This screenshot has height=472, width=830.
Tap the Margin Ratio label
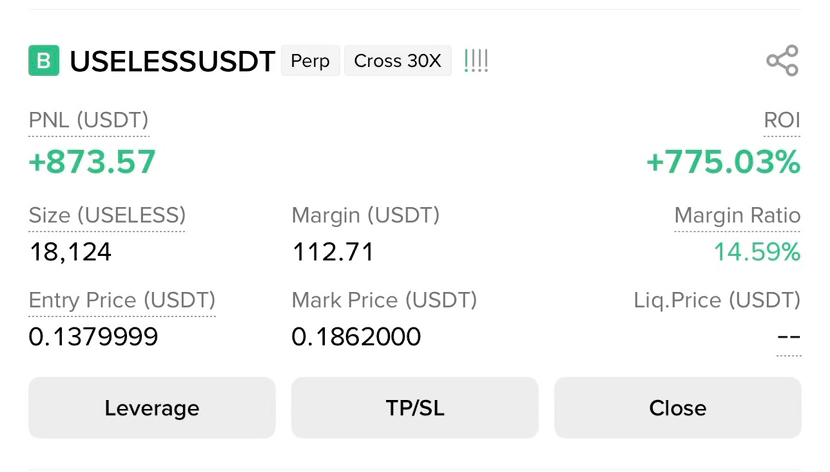tap(737, 215)
